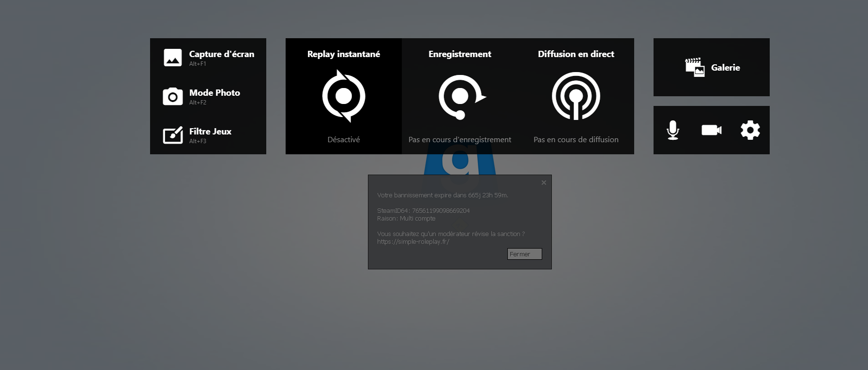Click 'Vous souhaitez qu'un modérateur' question text

coord(451,234)
